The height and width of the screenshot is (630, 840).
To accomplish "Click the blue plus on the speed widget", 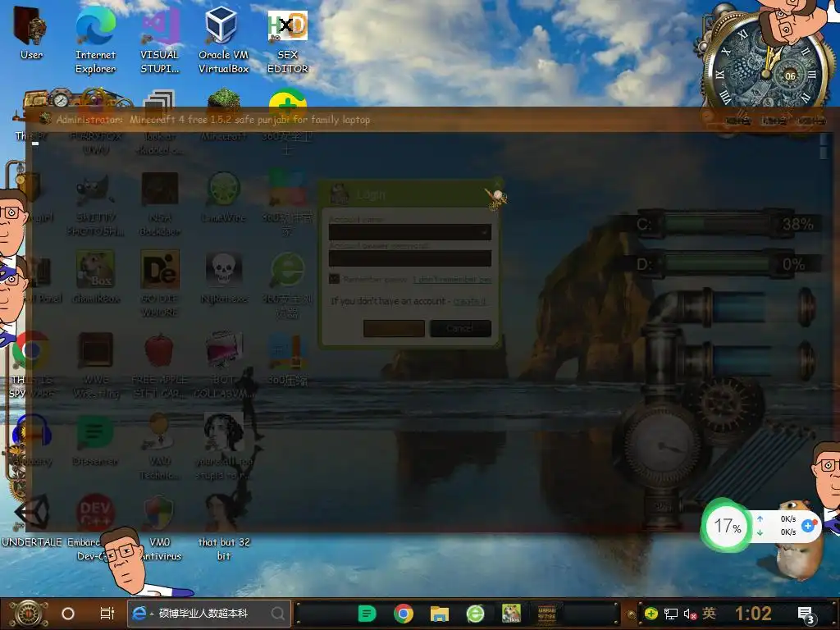I will coord(808,526).
